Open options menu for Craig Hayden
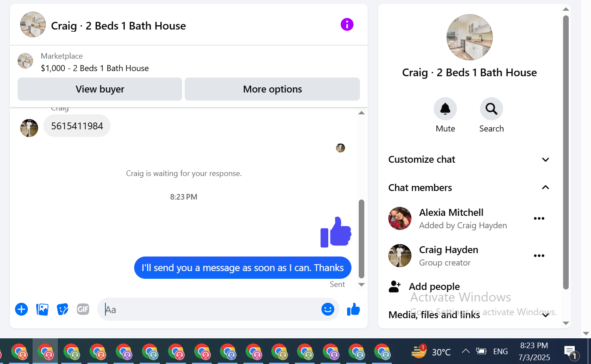 pyautogui.click(x=539, y=256)
